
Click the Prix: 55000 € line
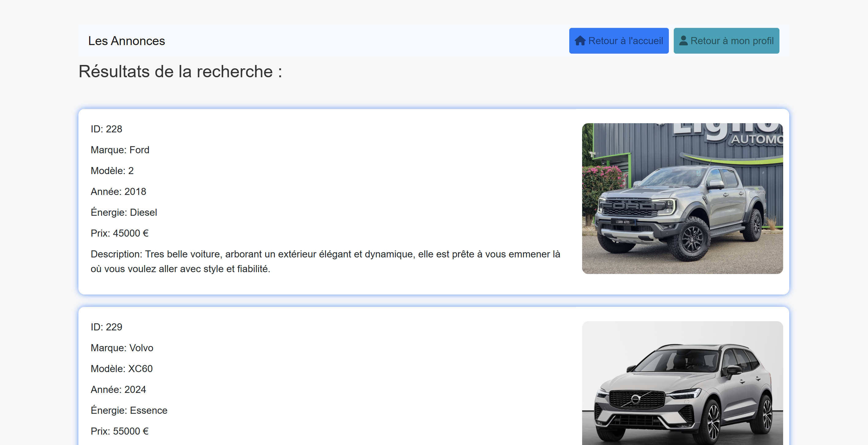pos(119,431)
